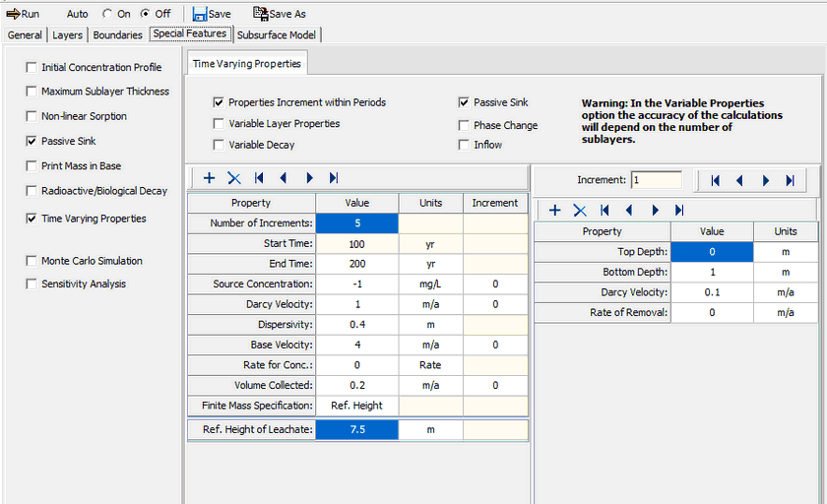
Task: Click the Increment number input field
Action: (656, 180)
